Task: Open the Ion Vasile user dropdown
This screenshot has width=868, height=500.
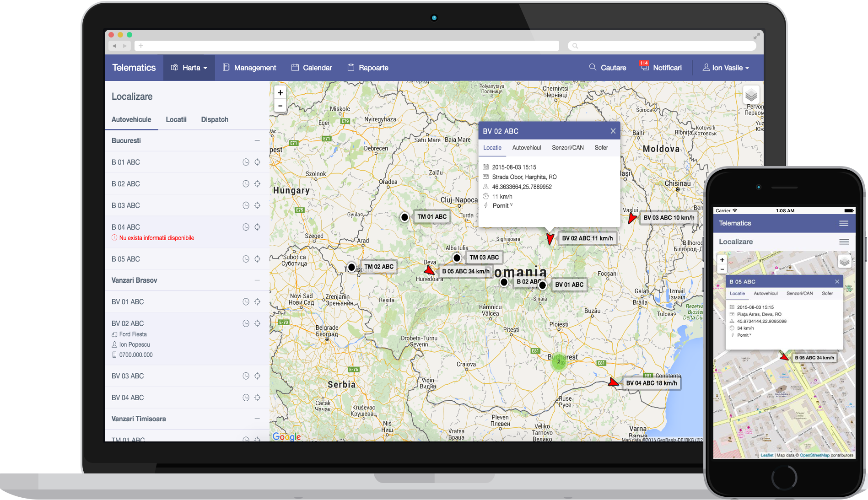Action: click(x=726, y=68)
